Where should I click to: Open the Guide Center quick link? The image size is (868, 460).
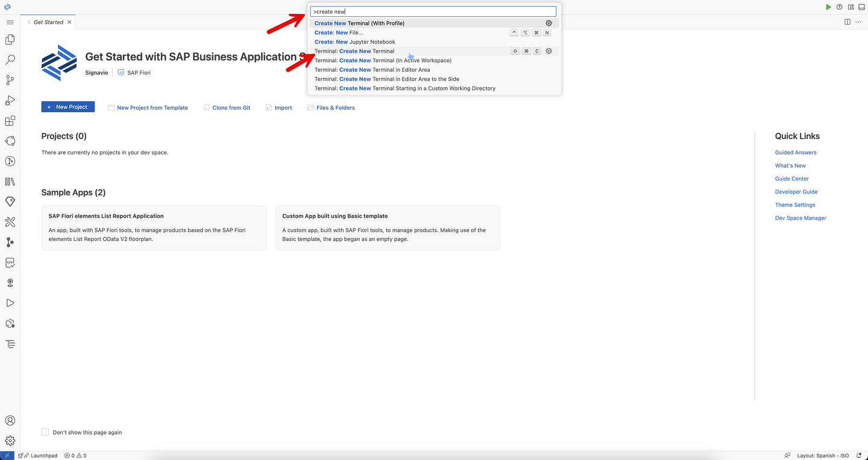pyautogui.click(x=792, y=178)
